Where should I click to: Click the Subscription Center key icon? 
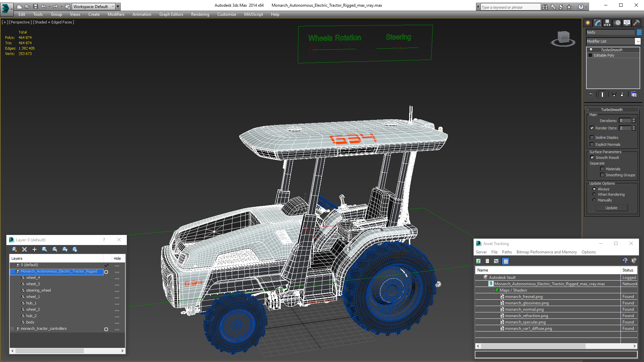pyautogui.click(x=553, y=7)
